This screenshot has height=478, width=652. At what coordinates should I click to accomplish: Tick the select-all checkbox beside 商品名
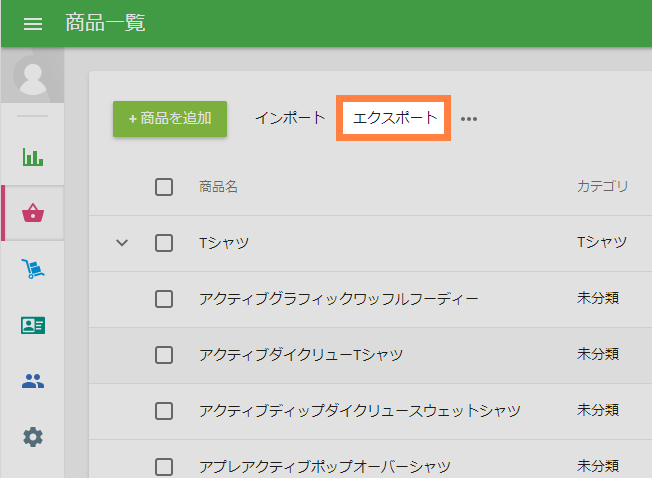164,187
